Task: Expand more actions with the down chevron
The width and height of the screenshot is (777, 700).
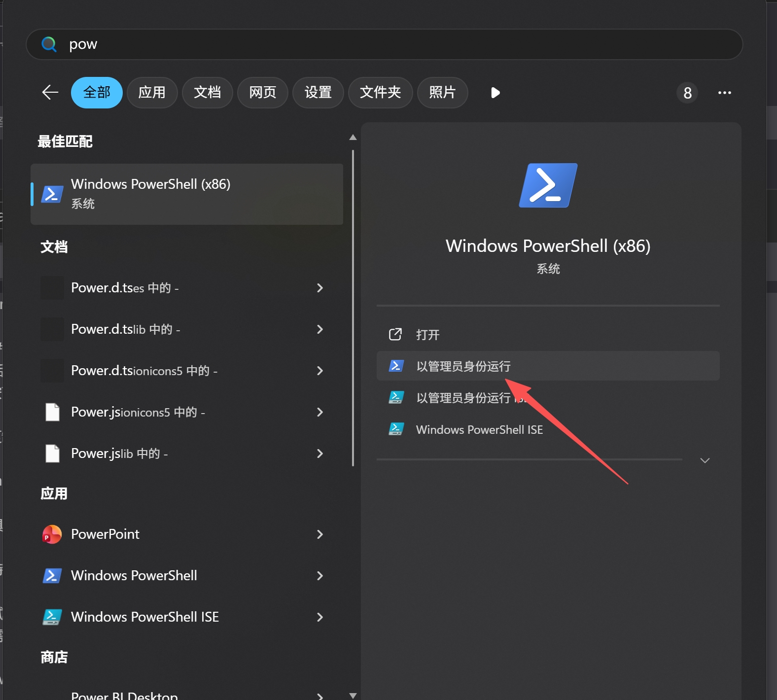Action: (x=705, y=460)
